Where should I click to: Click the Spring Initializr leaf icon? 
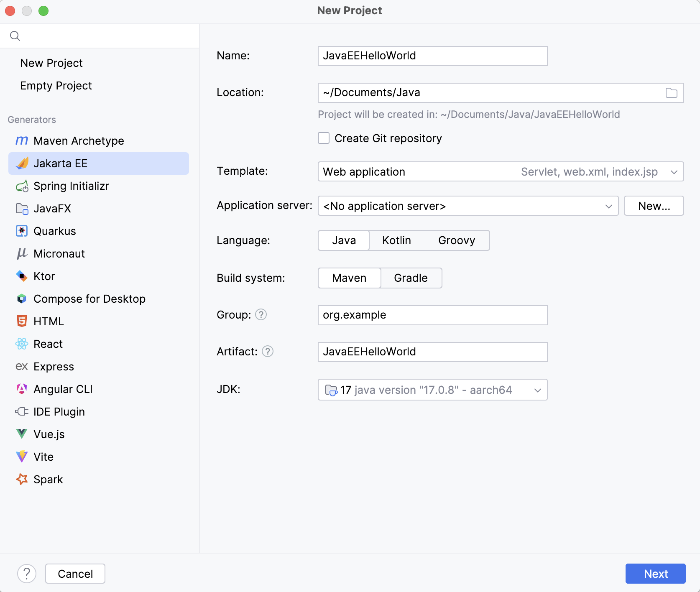22,186
